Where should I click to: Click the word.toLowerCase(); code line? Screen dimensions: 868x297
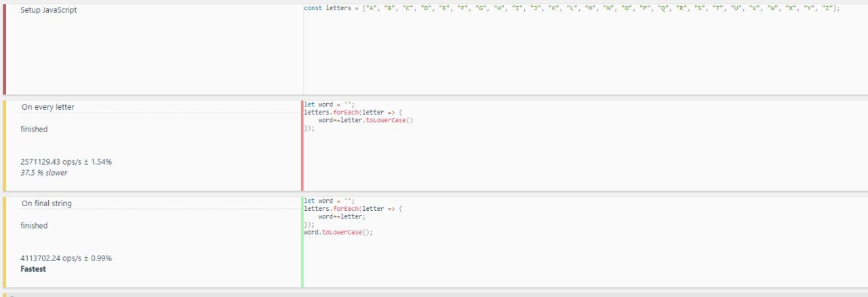[338, 233]
